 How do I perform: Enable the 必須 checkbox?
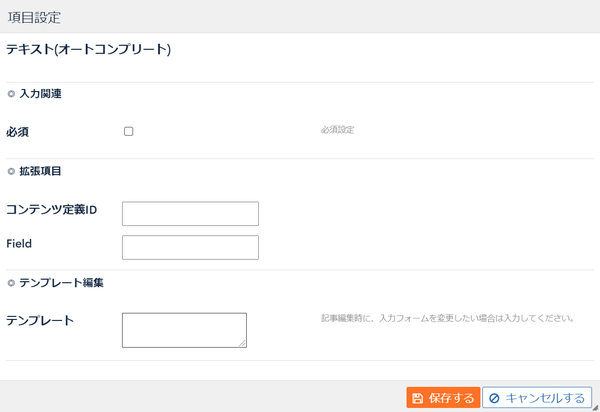[129, 132]
